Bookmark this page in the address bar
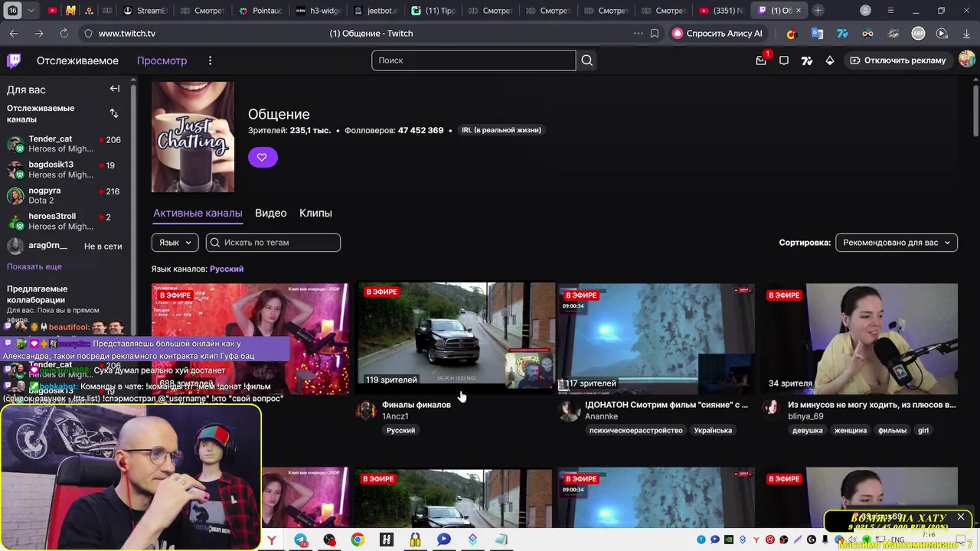 point(655,34)
